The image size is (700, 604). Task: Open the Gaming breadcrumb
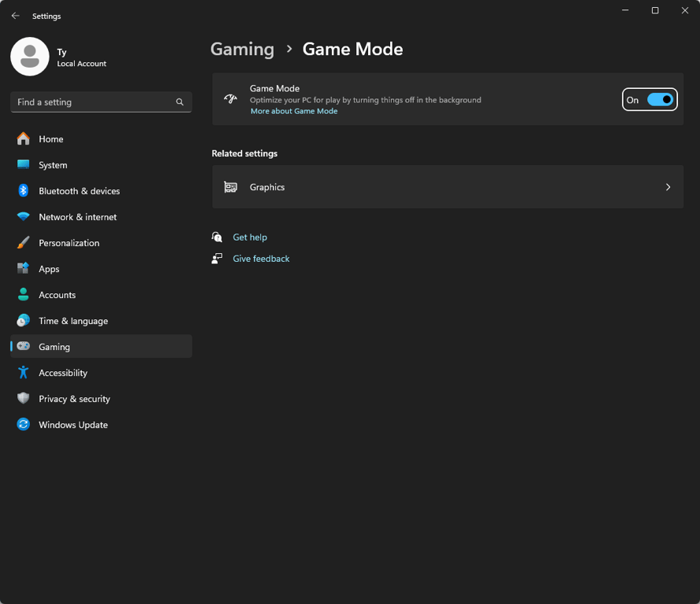[242, 49]
